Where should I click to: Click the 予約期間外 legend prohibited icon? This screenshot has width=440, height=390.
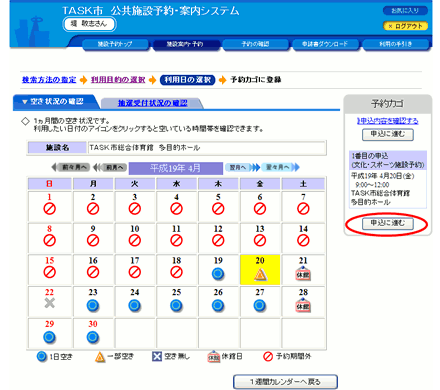click(268, 357)
